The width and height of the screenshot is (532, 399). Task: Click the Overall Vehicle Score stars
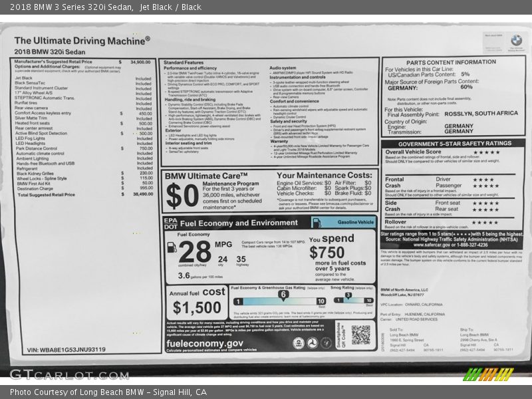[x=487, y=152]
